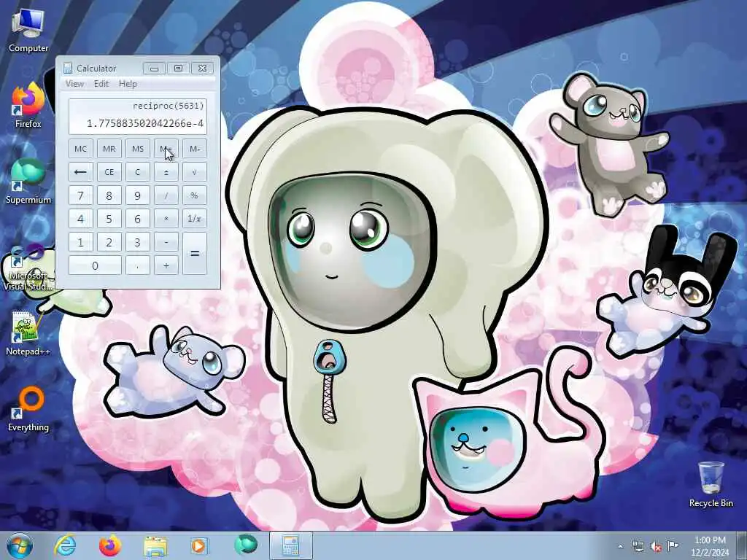Click the CE clear entry button
The image size is (747, 560).
point(109,172)
